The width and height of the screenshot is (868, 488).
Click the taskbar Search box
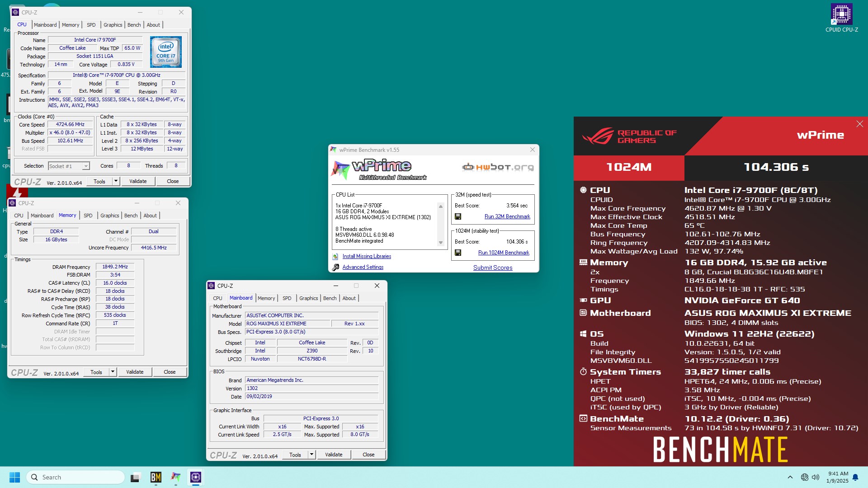tap(75, 477)
